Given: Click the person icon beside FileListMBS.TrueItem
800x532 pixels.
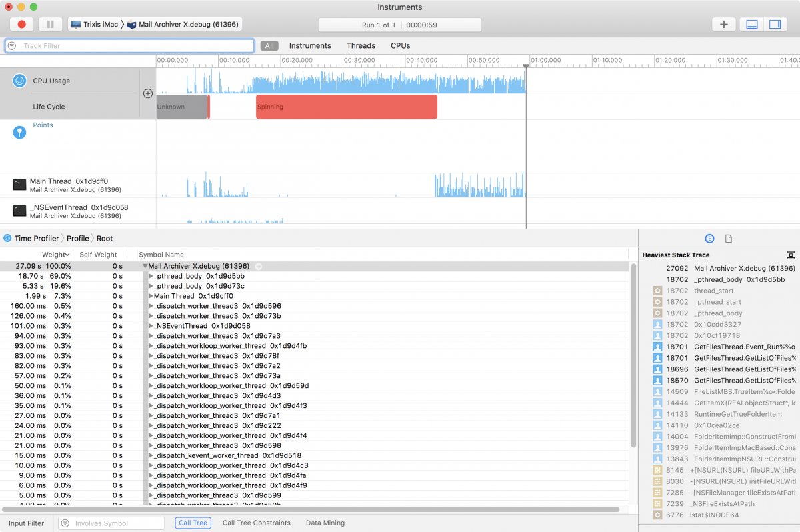Looking at the screenshot, I should [x=657, y=391].
